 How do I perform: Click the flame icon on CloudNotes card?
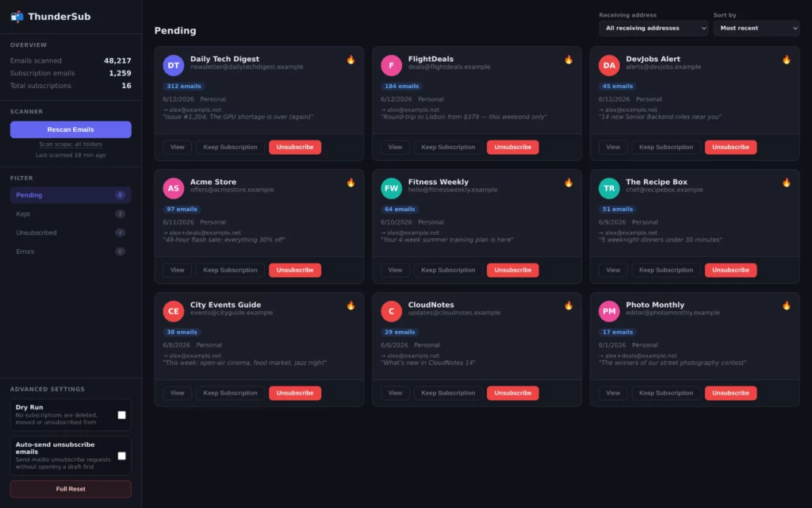569,306
